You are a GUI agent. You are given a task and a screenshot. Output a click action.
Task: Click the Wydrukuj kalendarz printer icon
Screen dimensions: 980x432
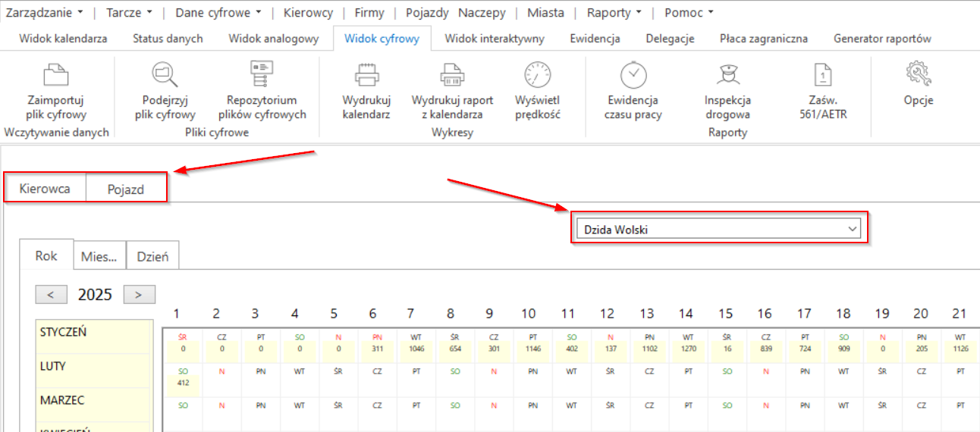coord(366,75)
